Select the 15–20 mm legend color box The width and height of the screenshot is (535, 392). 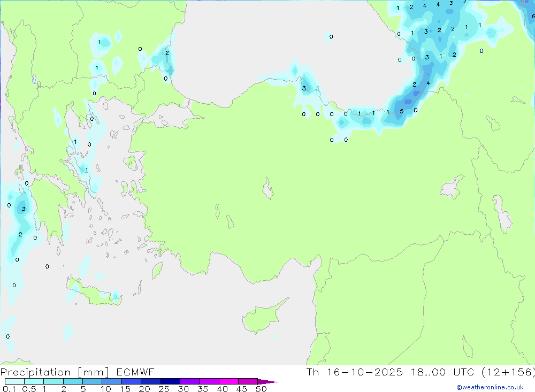pos(132,381)
